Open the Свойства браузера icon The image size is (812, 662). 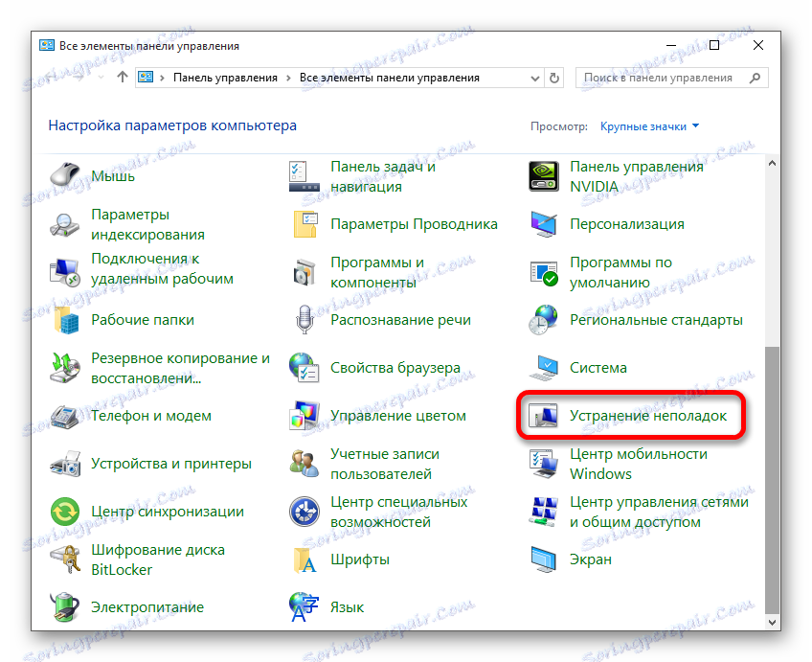pyautogui.click(x=304, y=368)
